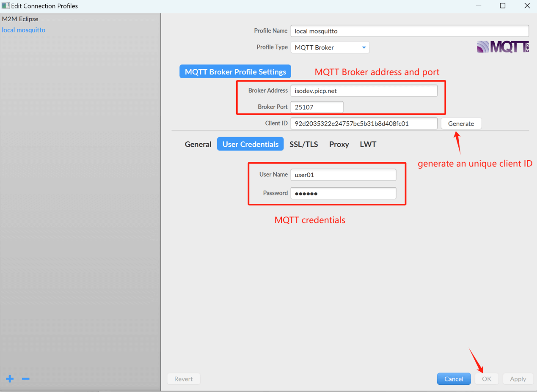Select local mosquitto profile
Screen dimensions: 537x392
[24, 30]
